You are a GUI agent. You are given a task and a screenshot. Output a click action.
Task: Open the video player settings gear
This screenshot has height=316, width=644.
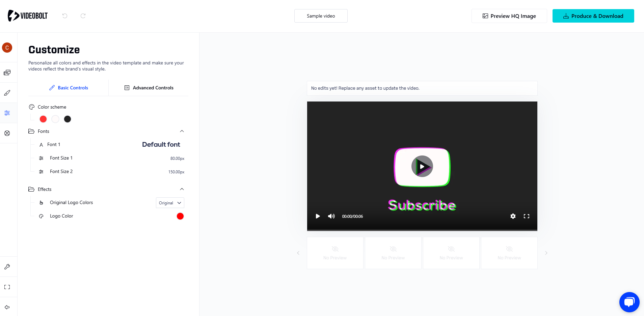513,216
